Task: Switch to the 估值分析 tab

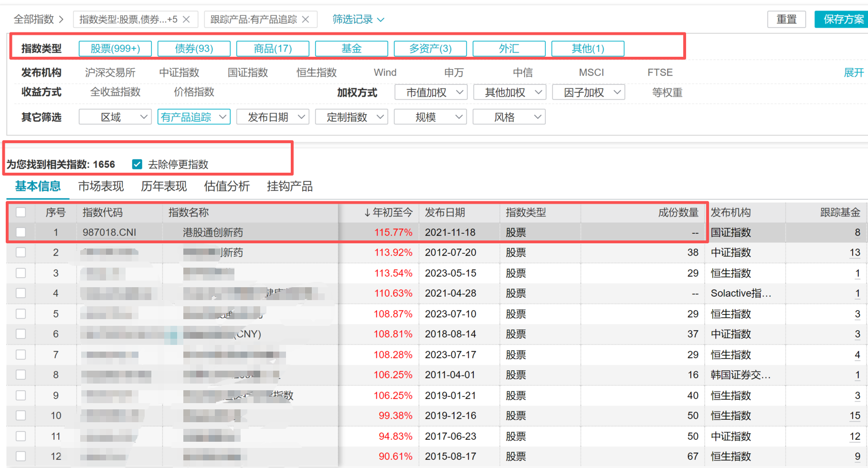Action: (227, 187)
